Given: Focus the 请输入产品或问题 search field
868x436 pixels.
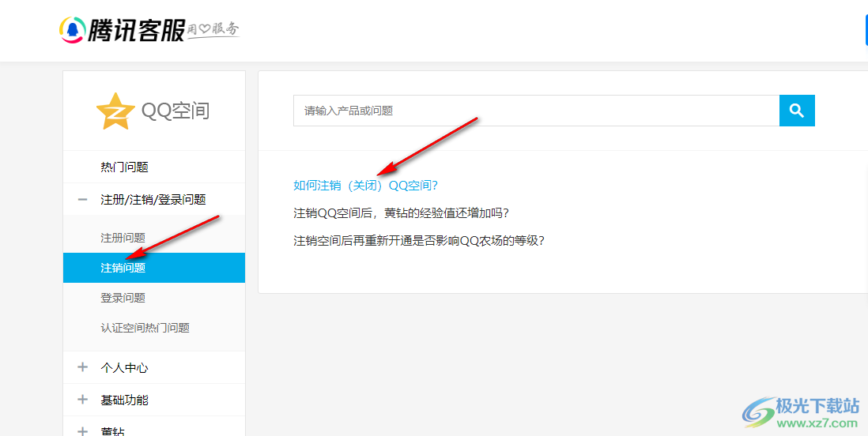Looking at the screenshot, I should click(536, 111).
